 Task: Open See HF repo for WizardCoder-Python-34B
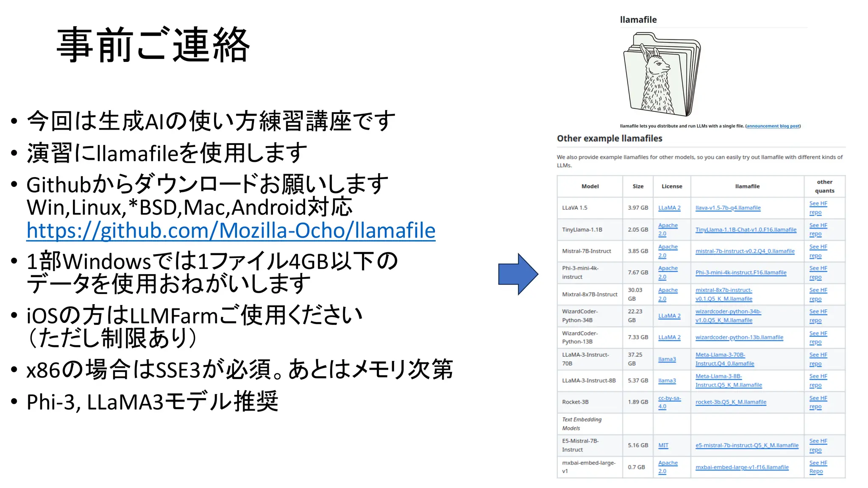818,316
